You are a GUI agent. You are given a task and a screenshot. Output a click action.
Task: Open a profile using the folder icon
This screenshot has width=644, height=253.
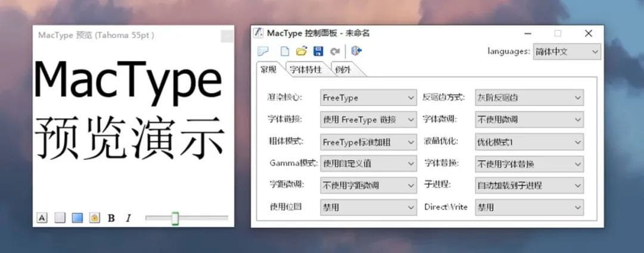[x=302, y=51]
